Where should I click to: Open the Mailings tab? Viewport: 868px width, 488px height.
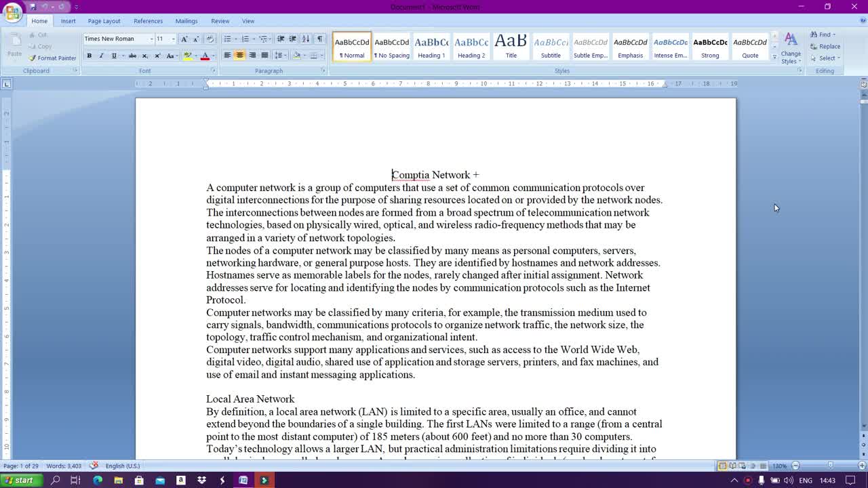pos(186,21)
